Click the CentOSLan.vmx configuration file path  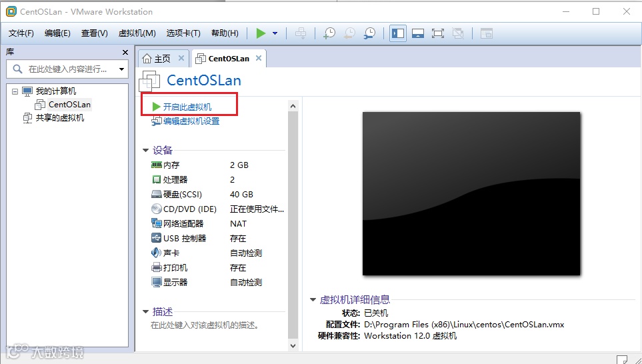[464, 325]
